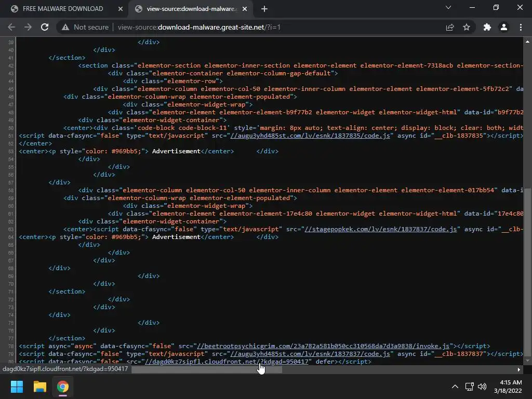532x399 pixels.
Task: Open volume control tray icon
Action: click(482, 387)
